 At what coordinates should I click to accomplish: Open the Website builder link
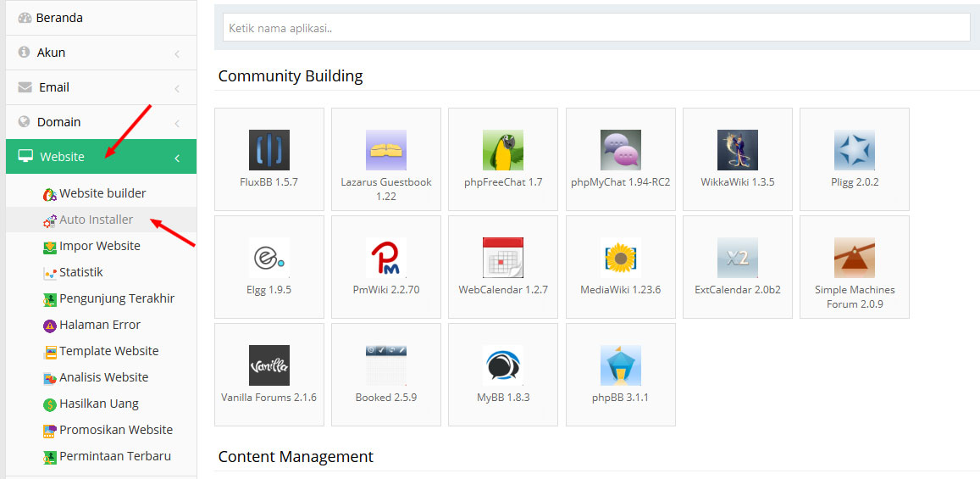pyautogui.click(x=102, y=193)
